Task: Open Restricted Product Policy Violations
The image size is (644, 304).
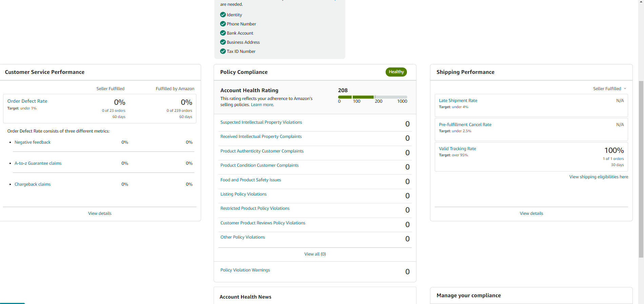Action: point(255,208)
